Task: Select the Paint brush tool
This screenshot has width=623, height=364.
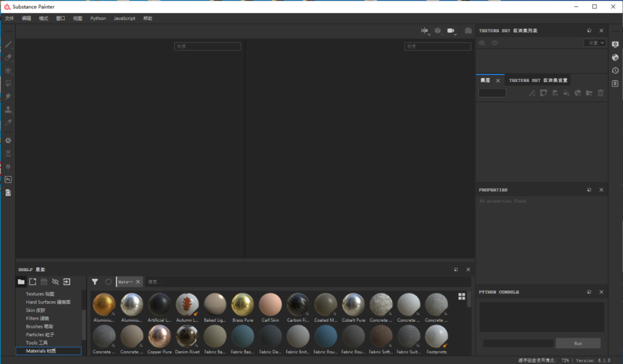Action: pos(8,44)
